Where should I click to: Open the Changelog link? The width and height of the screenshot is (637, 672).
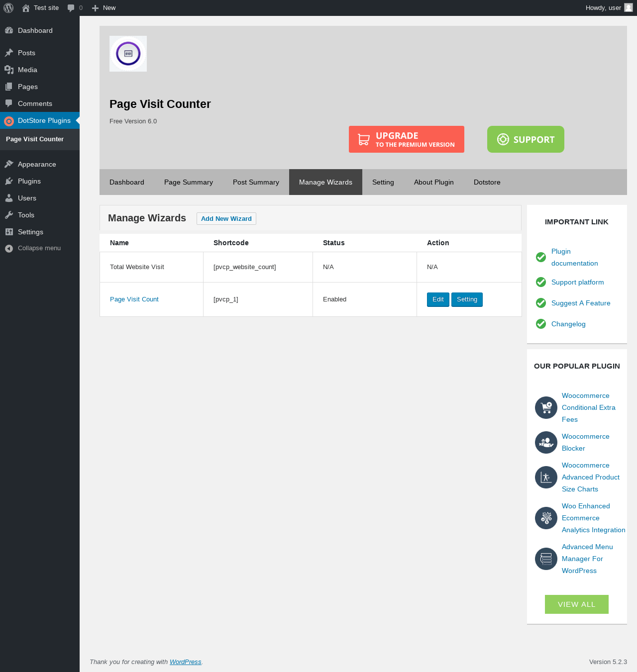point(568,324)
